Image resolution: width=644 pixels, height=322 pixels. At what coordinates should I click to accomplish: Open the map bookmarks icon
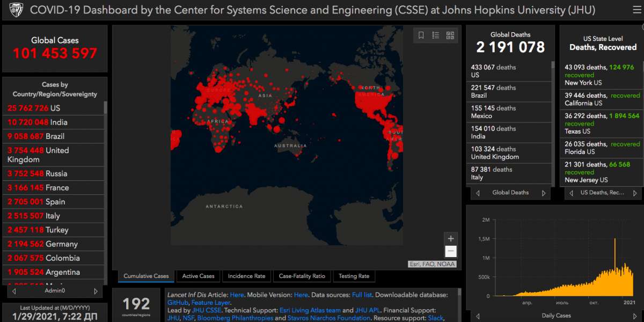(421, 35)
